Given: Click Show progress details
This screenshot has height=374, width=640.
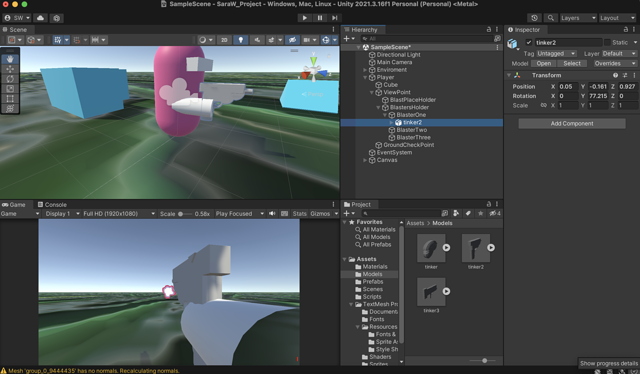Looking at the screenshot, I should (x=609, y=363).
